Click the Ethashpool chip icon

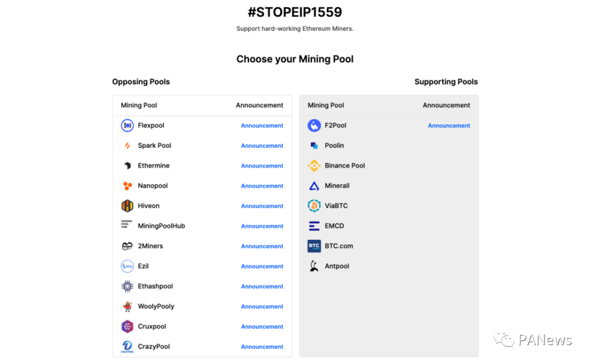point(127,286)
